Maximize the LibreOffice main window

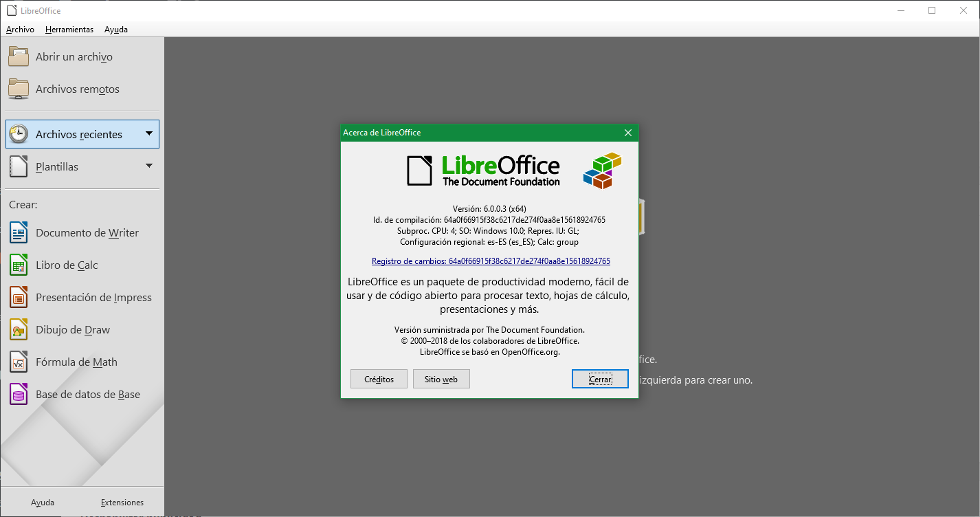932,10
